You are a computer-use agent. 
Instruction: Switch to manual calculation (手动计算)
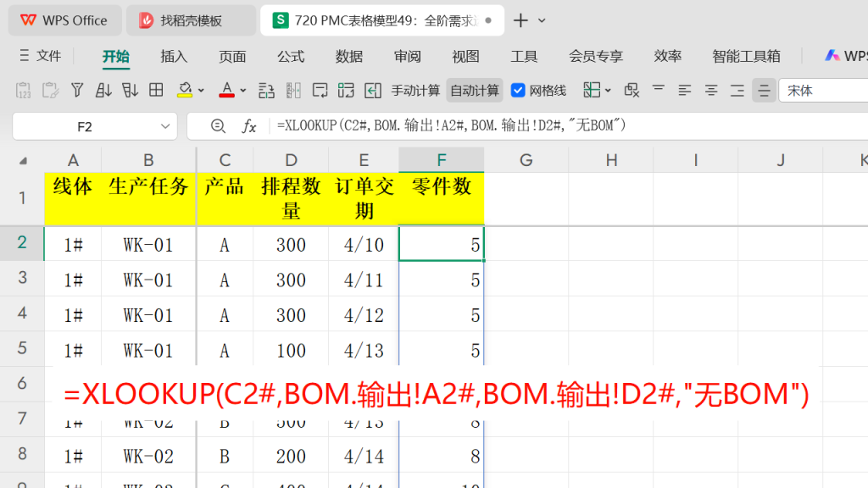tap(415, 91)
